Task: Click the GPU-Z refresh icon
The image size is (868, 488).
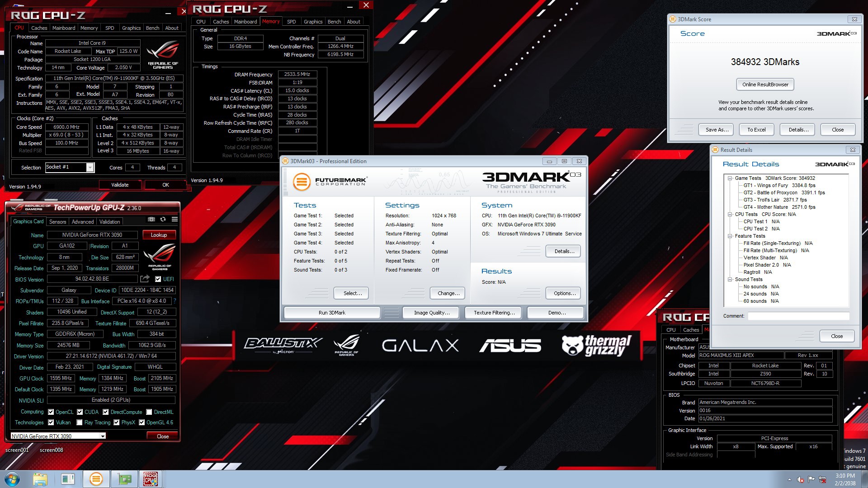Action: coord(163,219)
